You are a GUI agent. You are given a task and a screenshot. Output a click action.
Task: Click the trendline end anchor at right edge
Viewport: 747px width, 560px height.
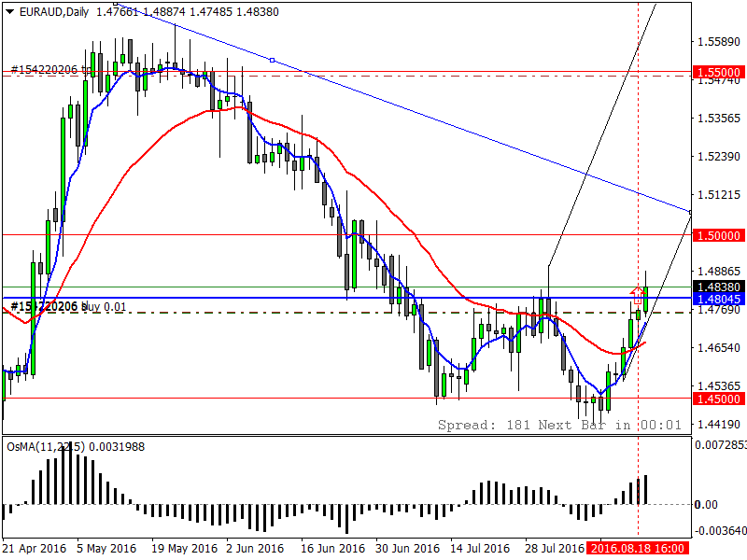(690, 212)
